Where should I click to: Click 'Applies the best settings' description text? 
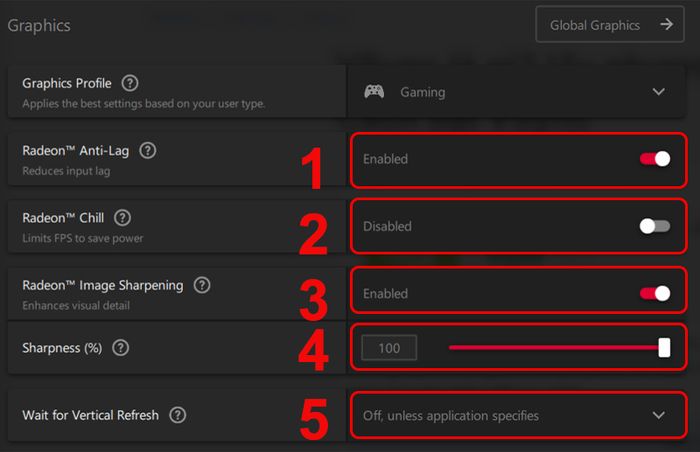pyautogui.click(x=143, y=104)
